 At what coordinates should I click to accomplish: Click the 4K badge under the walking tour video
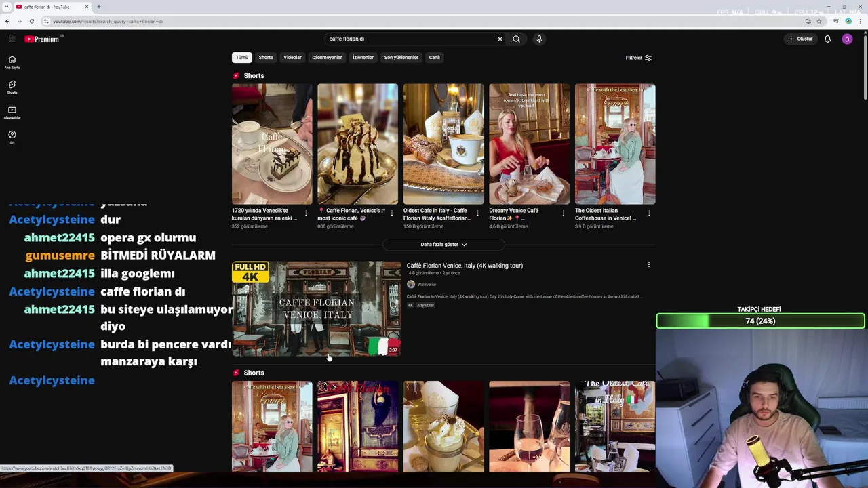click(410, 305)
